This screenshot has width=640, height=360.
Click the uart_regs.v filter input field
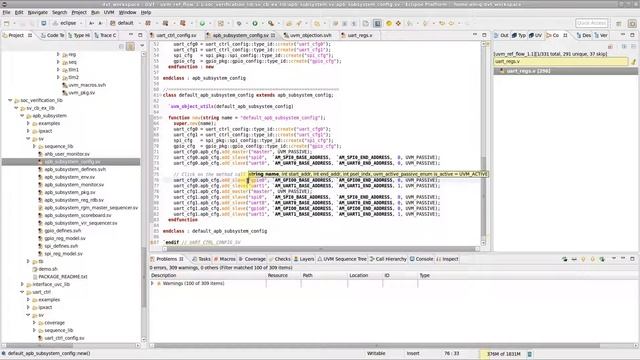click(x=560, y=62)
